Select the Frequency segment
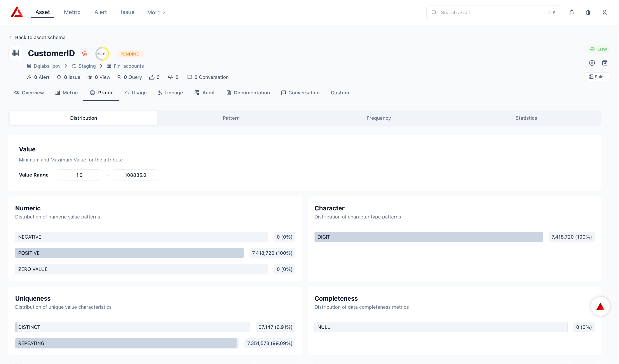The image size is (619, 364). coord(379,118)
